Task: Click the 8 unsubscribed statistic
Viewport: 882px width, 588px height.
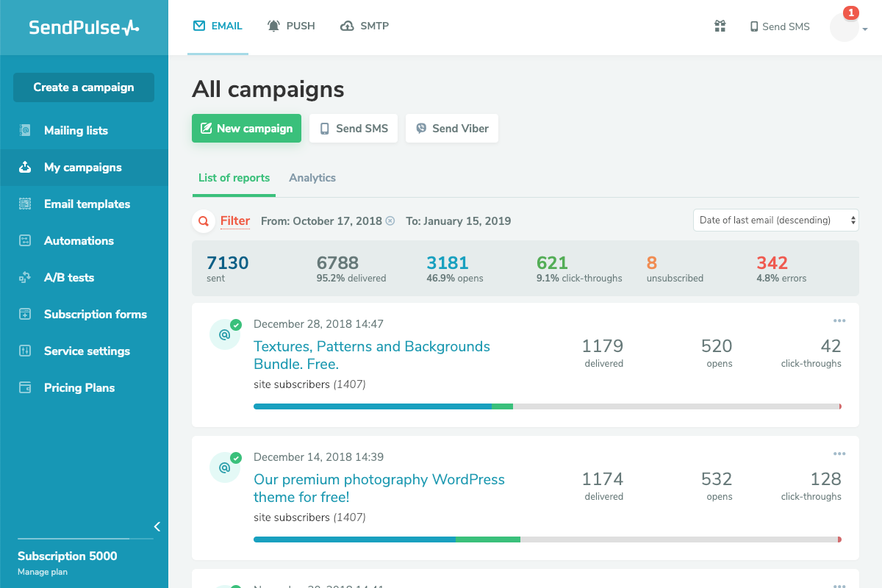Action: pos(675,268)
